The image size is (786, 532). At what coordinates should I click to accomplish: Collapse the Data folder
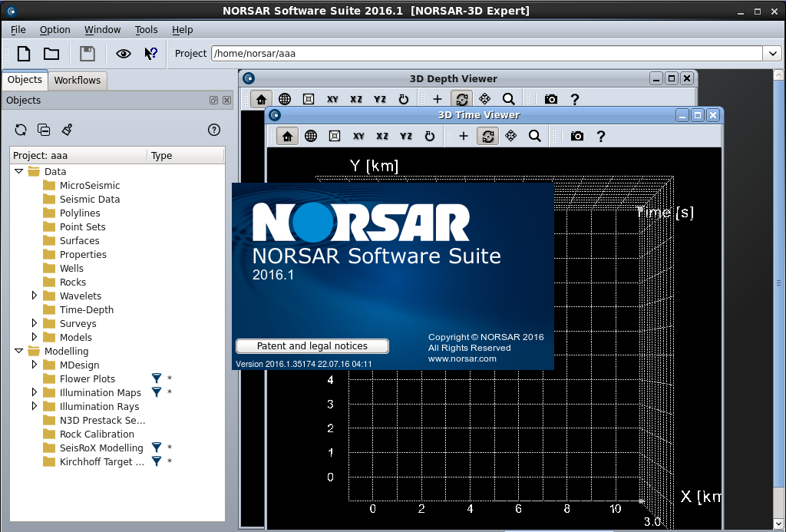tap(19, 171)
